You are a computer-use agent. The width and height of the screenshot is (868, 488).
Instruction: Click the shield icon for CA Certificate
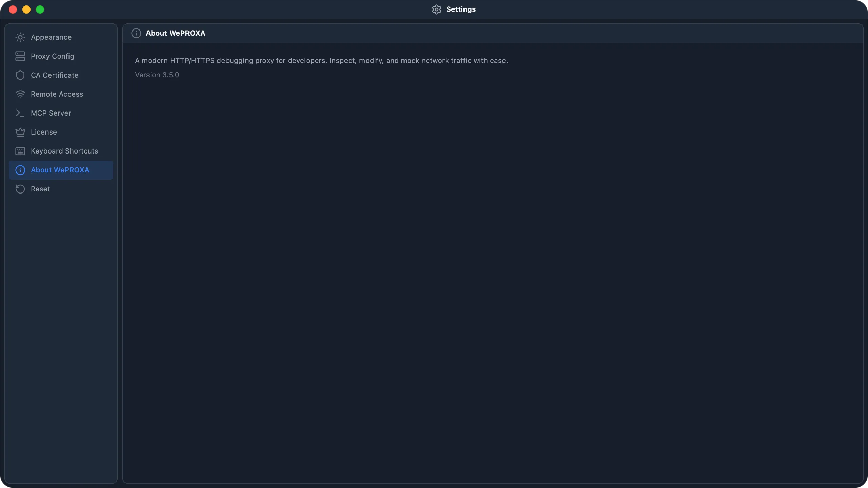pyautogui.click(x=20, y=75)
